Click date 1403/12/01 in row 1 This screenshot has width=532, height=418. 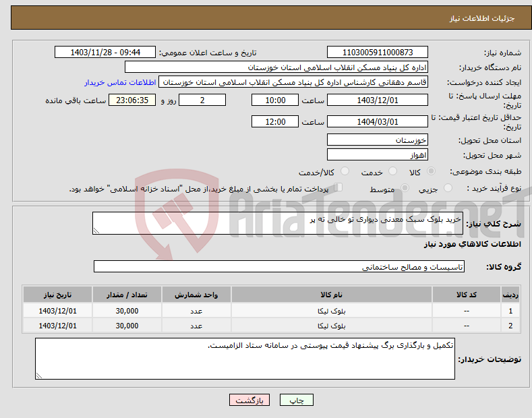pos(58,311)
